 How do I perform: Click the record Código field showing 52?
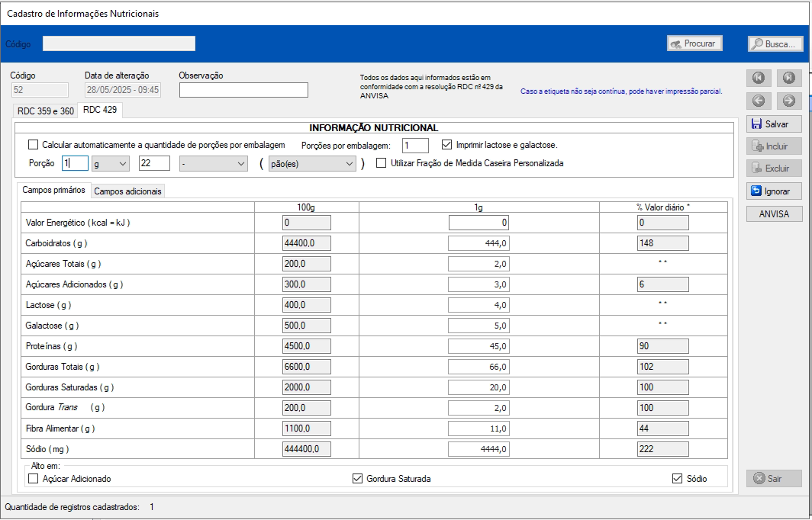(x=40, y=90)
